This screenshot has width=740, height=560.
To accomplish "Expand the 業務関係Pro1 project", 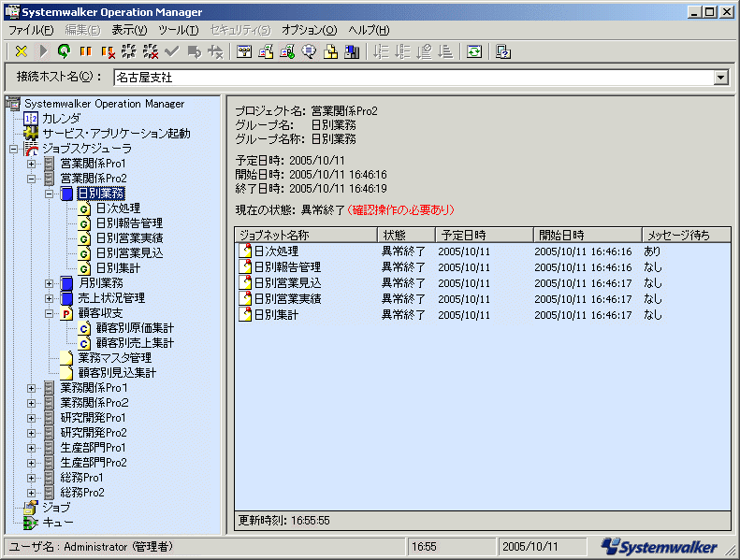I will (31, 388).
